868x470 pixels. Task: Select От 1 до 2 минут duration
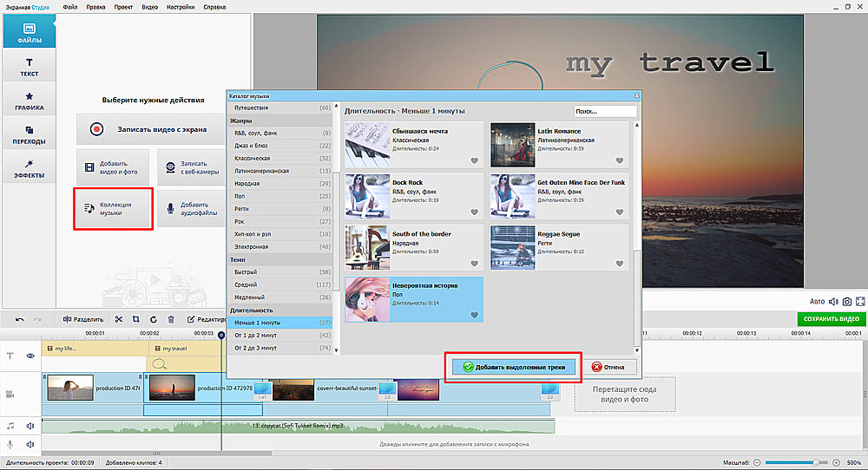pos(280,335)
